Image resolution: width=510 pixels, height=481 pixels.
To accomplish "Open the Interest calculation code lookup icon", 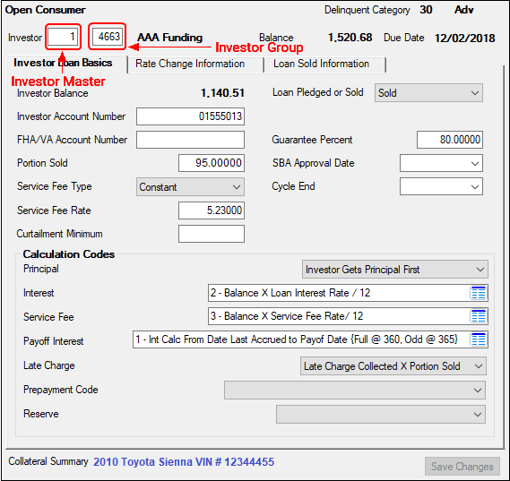I will pyautogui.click(x=479, y=293).
